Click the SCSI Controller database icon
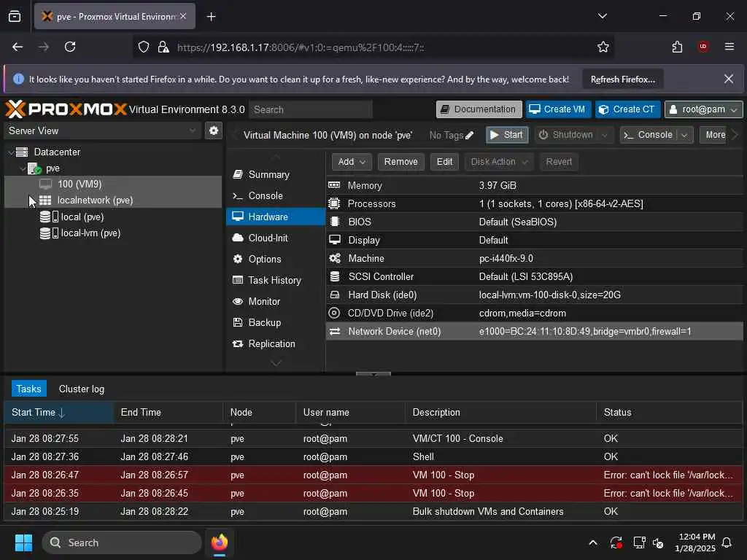This screenshot has width=747, height=560. 334,276
